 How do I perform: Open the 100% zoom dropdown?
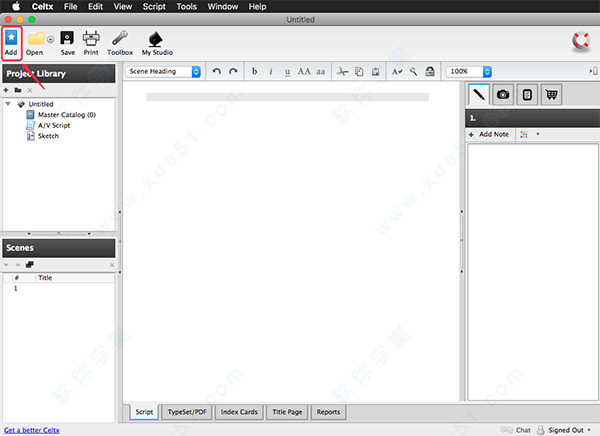(469, 72)
